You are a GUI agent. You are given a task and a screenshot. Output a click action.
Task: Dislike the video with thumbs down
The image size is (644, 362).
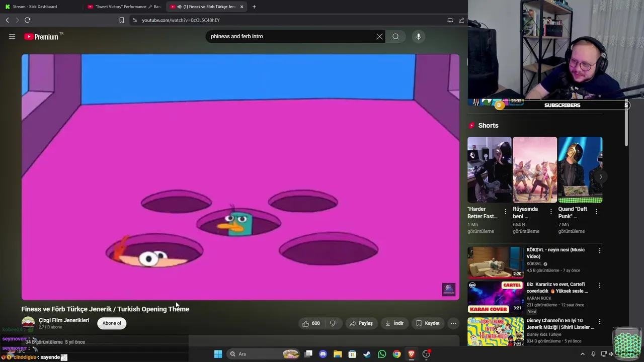(333, 323)
